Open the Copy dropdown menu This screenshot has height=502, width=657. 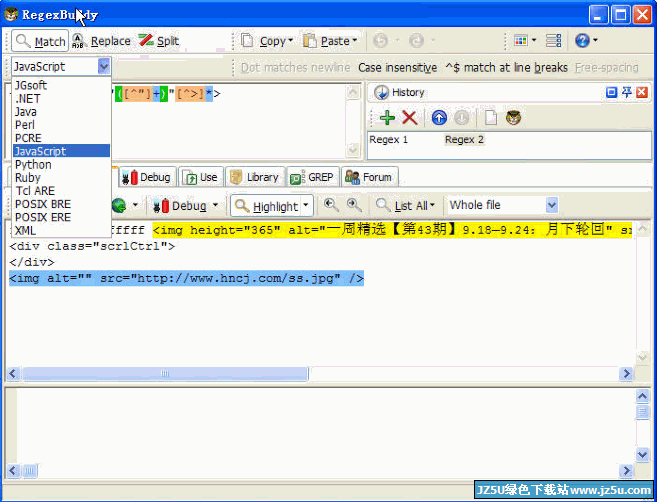[x=266, y=41]
